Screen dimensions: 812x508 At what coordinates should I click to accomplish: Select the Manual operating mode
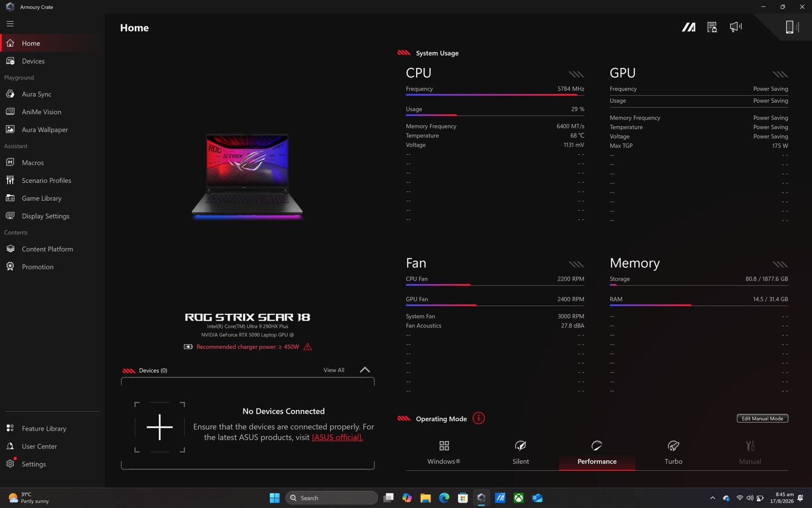point(750,452)
